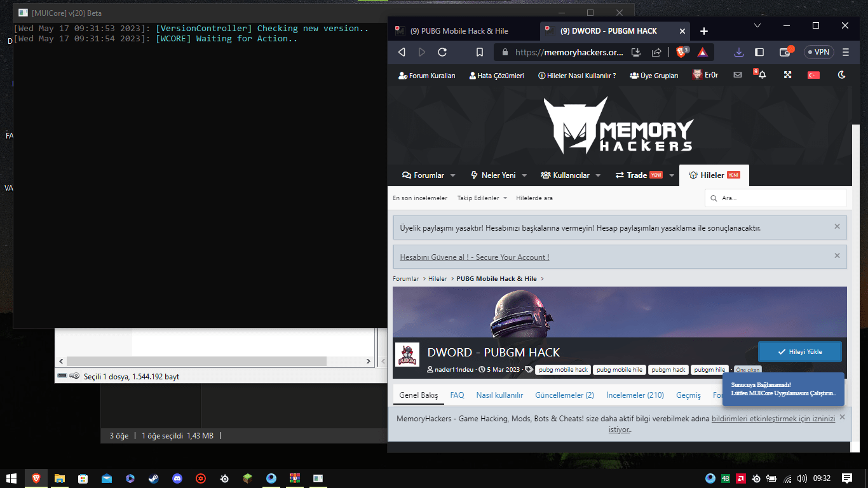Open the tab search chevron in the title bar
Image resolution: width=868 pixels, height=488 pixels.
click(757, 26)
